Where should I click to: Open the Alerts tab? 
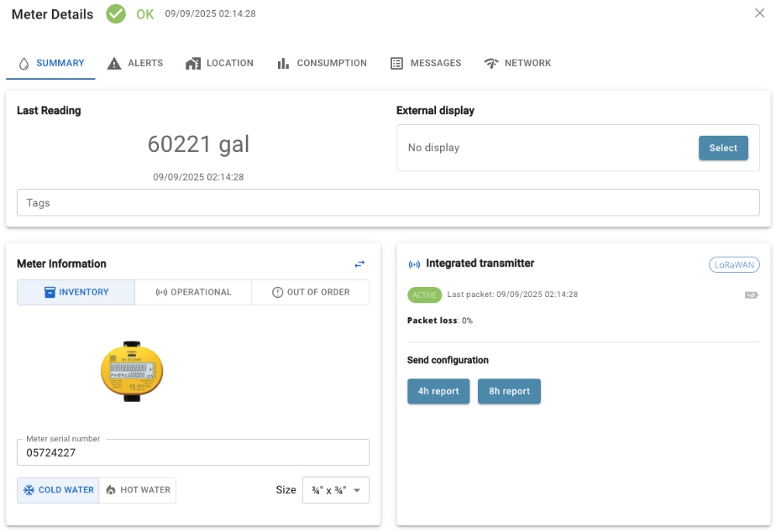[135, 64]
